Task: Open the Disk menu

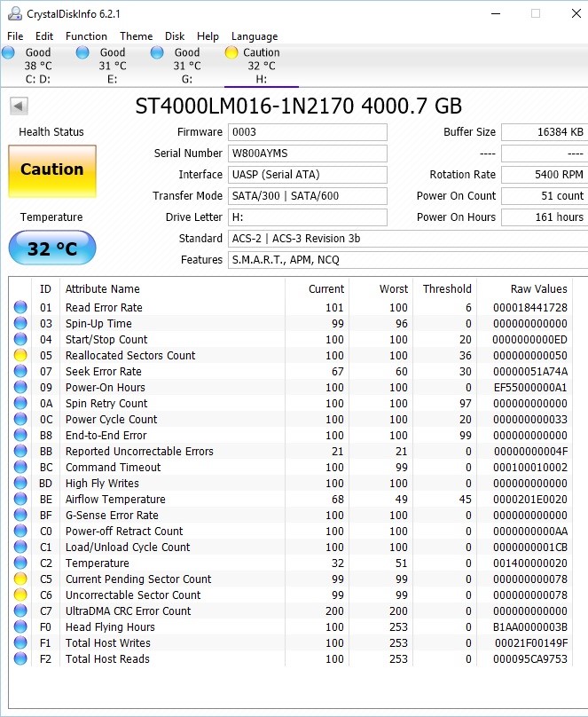Action: click(175, 36)
